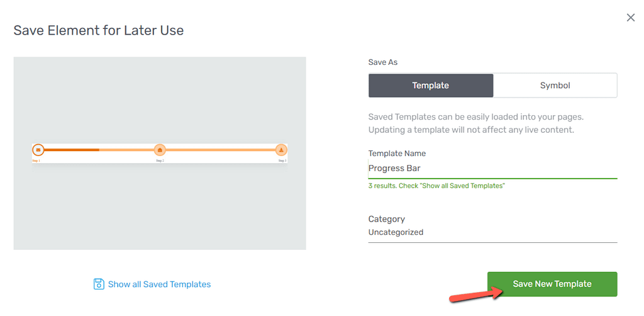644x316 pixels.
Task: Click the Step 1 label in preview
Action: coord(36,161)
